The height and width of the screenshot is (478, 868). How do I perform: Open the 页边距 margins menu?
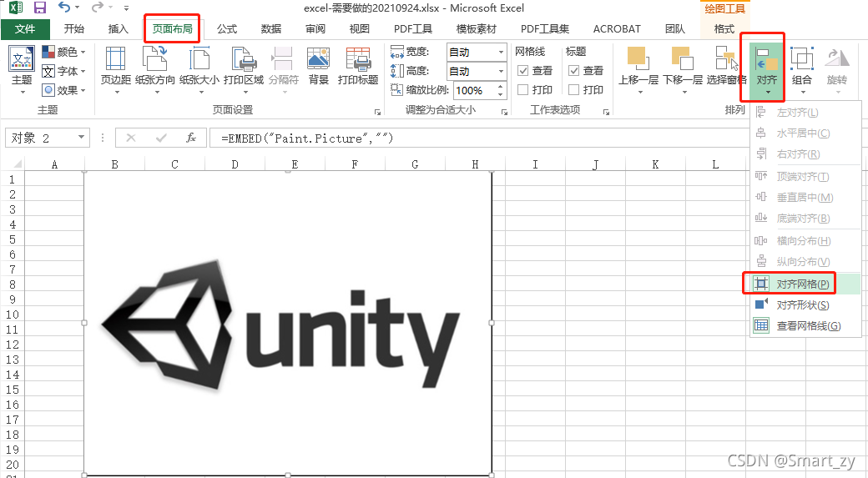pos(116,70)
